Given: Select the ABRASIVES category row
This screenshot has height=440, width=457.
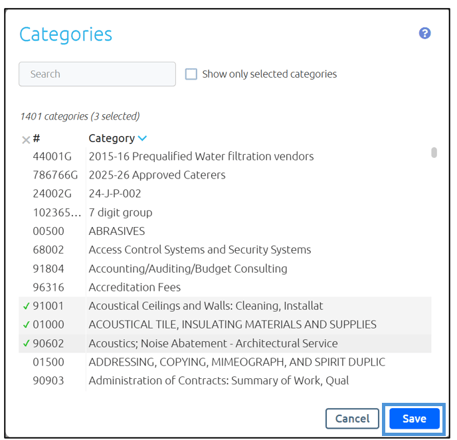Looking at the screenshot, I should 225,231.
